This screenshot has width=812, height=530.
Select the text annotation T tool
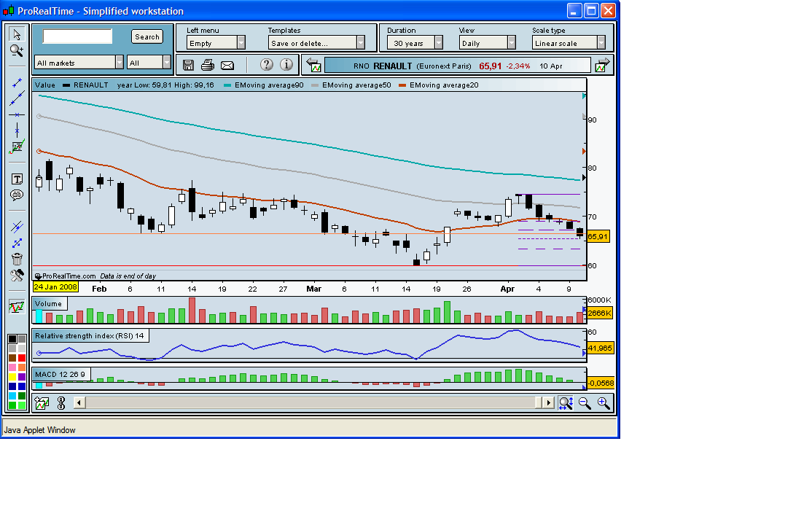[x=17, y=179]
